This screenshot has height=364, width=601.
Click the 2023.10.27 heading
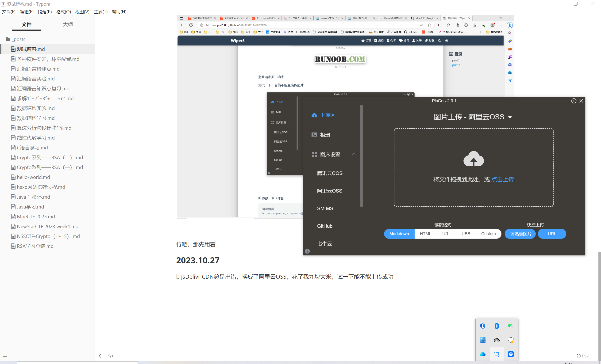coord(198,260)
